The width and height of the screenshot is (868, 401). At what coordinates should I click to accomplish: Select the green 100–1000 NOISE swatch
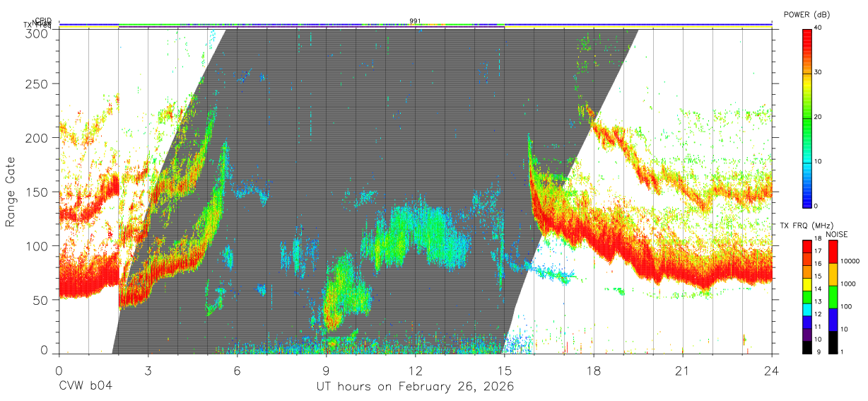click(832, 297)
